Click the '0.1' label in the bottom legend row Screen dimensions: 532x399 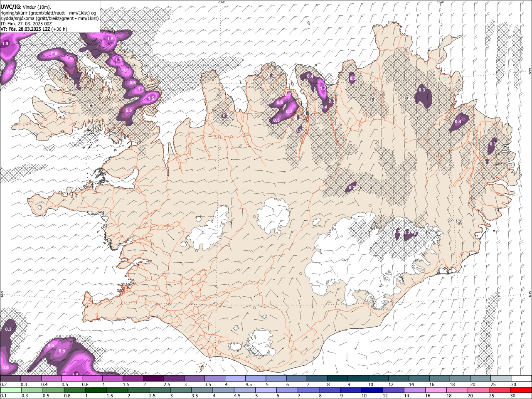tap(3, 396)
